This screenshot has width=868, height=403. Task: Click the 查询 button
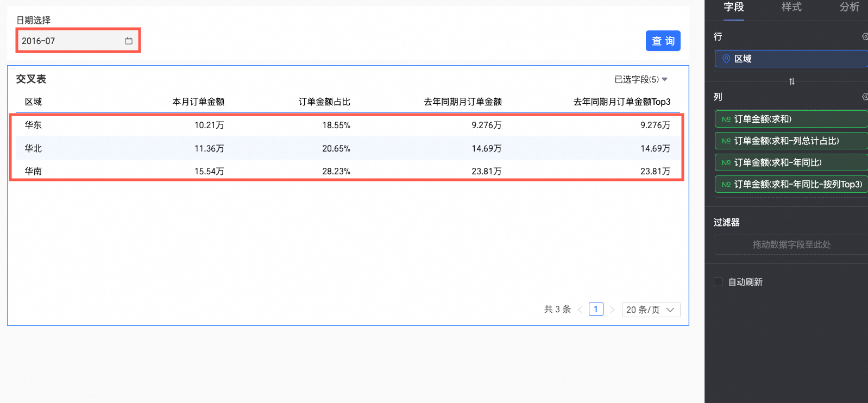pos(663,41)
